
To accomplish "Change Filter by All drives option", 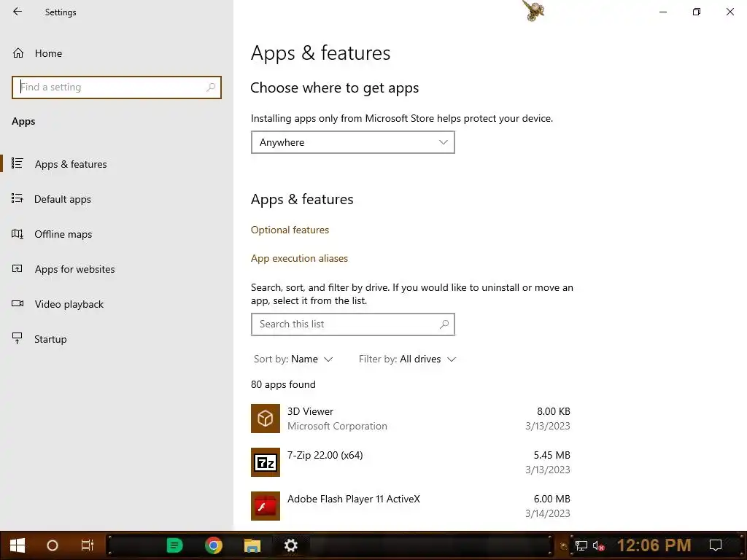I will 407,359.
